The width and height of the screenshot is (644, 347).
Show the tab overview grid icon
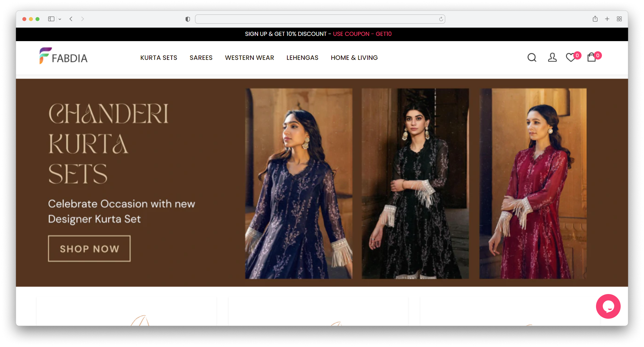click(619, 19)
